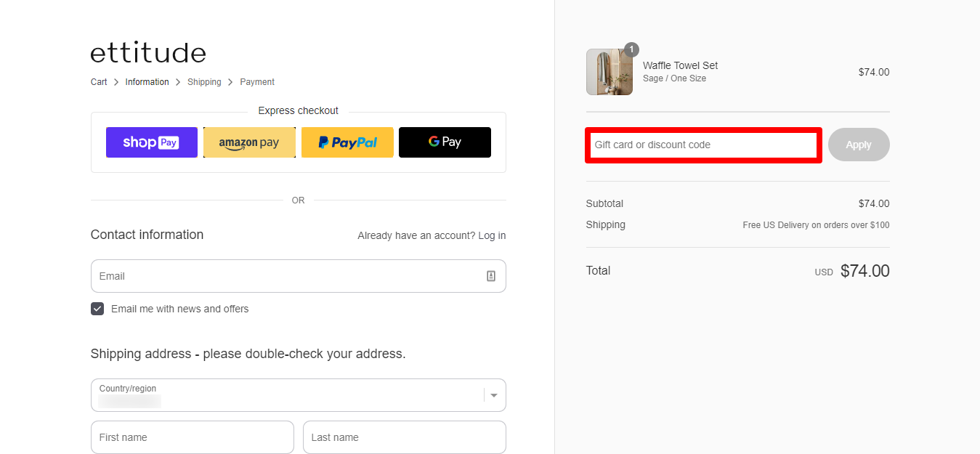980x454 pixels.
Task: Focus the Gift card or discount code field
Action: (x=703, y=145)
